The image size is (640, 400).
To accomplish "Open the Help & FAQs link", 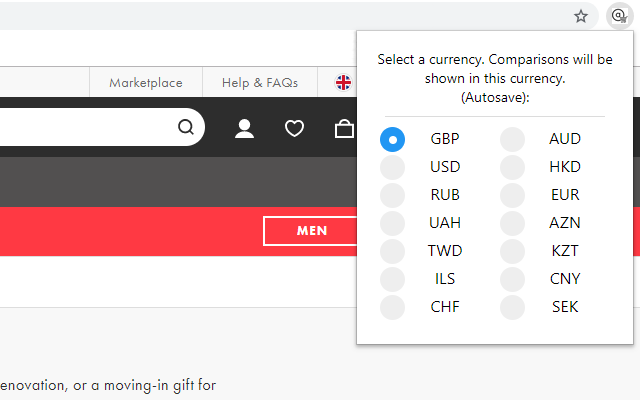I will click(260, 83).
